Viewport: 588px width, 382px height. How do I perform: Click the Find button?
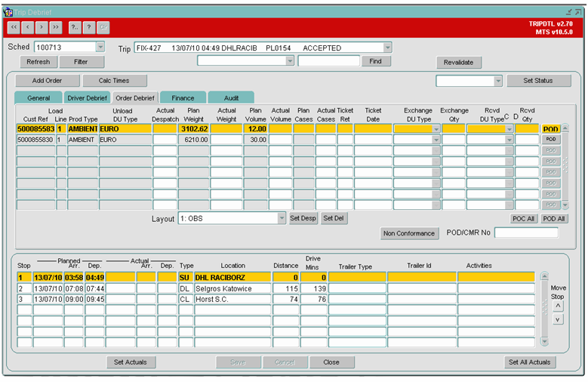coord(375,61)
